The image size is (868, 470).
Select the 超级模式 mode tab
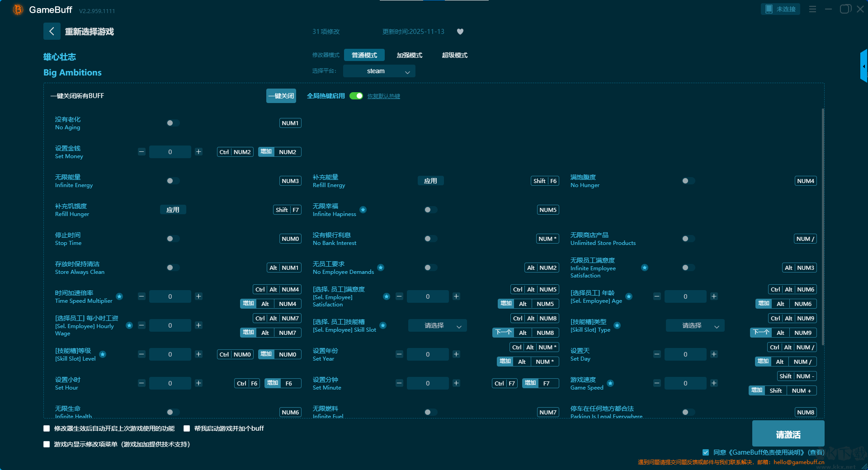[454, 55]
